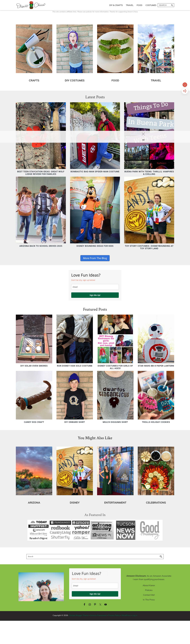Open the X (Twitter) icon in footer
Screen dimensions: 190x644
click(x=100, y=604)
